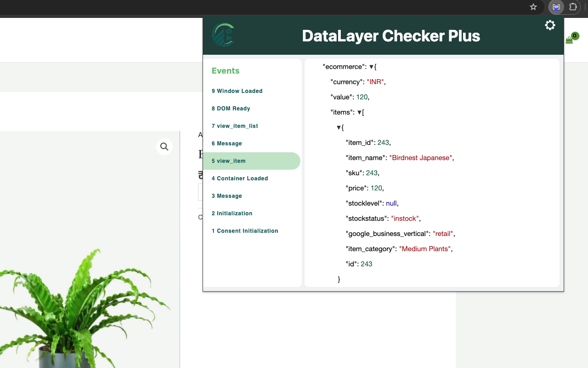Open the 1 Consent Initialization event
This screenshot has width=588, height=368.
[x=244, y=230]
